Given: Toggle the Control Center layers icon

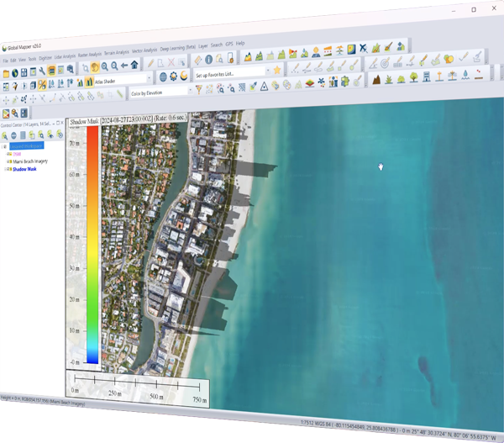Looking at the screenshot, I should click(x=51, y=71).
